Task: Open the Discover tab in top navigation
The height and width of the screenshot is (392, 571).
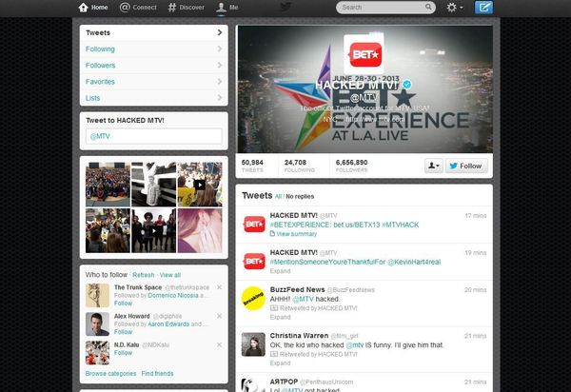Action: 187,8
